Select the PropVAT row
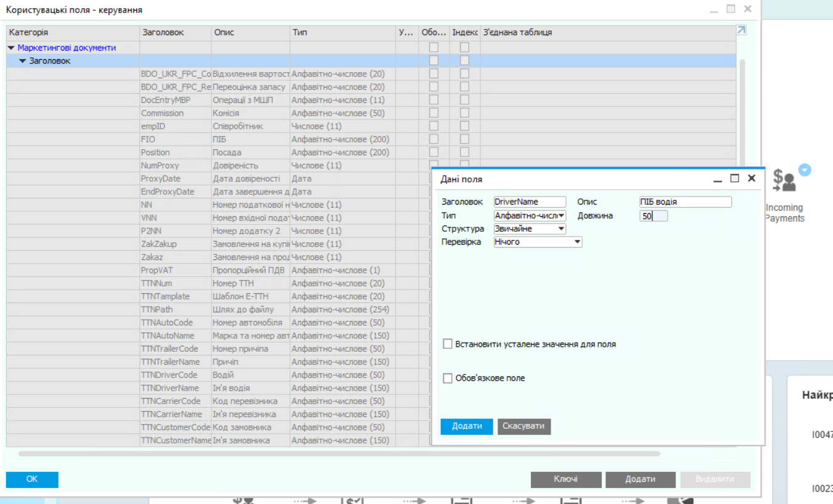This screenshot has width=833, height=504. click(x=219, y=270)
